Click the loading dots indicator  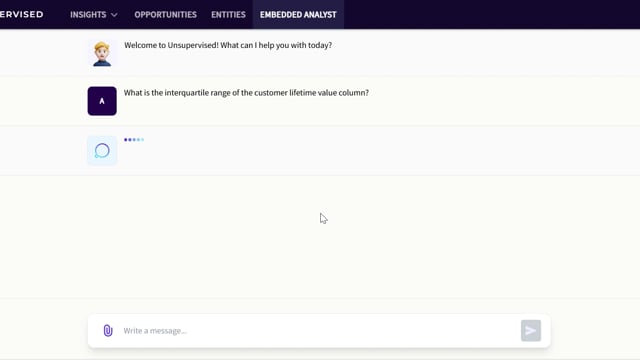[x=134, y=140]
